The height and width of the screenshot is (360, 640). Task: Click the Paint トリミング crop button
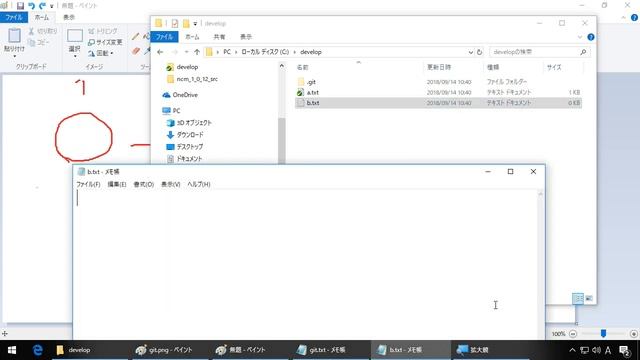point(103,31)
